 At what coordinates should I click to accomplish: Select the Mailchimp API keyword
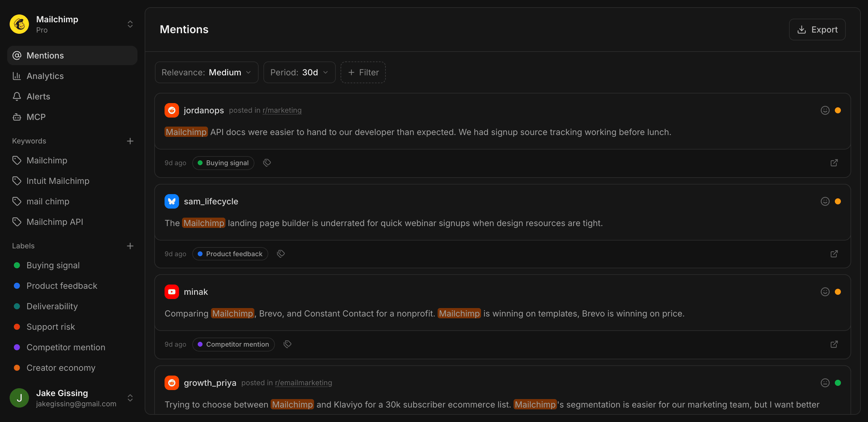point(72,222)
